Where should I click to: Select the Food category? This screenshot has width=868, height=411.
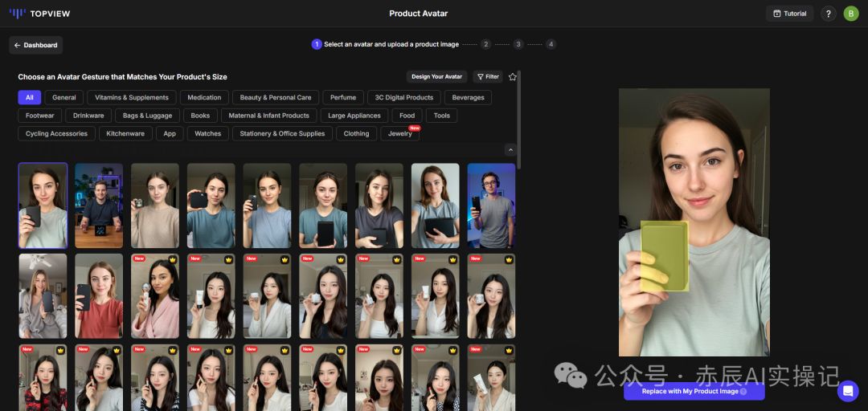pyautogui.click(x=407, y=116)
